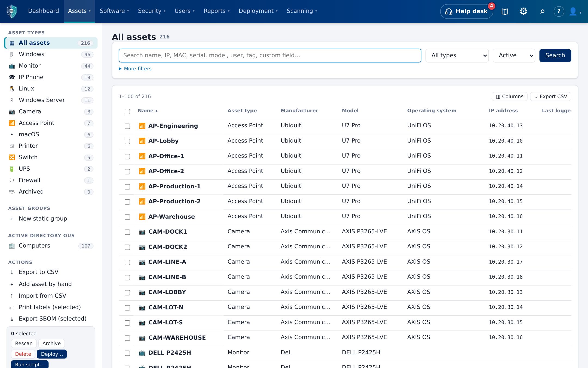The width and height of the screenshot is (588, 368).
Task: Click the IP Phone icon in sidebar
Action: (x=12, y=77)
